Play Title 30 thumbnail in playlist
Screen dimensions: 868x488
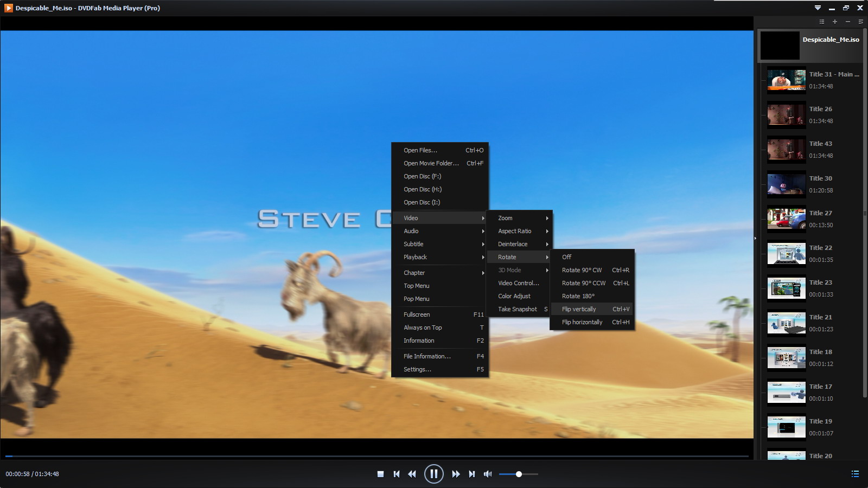point(786,185)
